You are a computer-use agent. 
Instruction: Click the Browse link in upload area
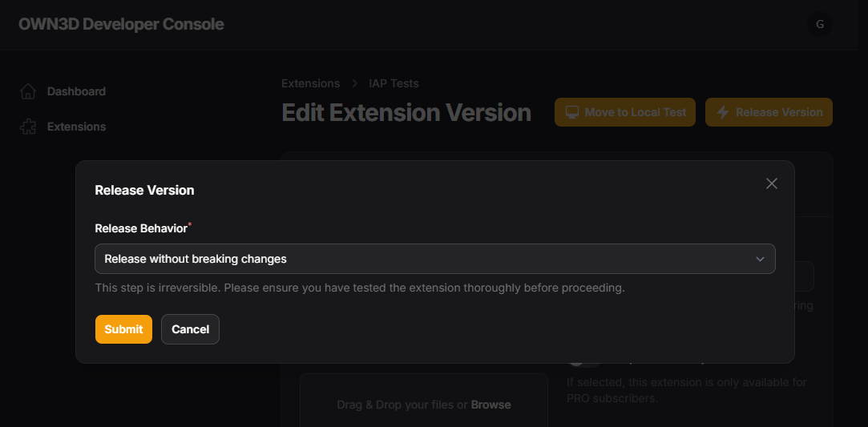pyautogui.click(x=491, y=405)
